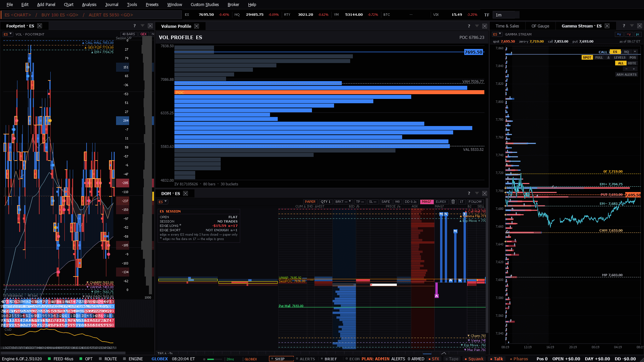Viewport: 644px width, 362px height.
Task: Switch to Time & Sales tab
Action: 507,26
